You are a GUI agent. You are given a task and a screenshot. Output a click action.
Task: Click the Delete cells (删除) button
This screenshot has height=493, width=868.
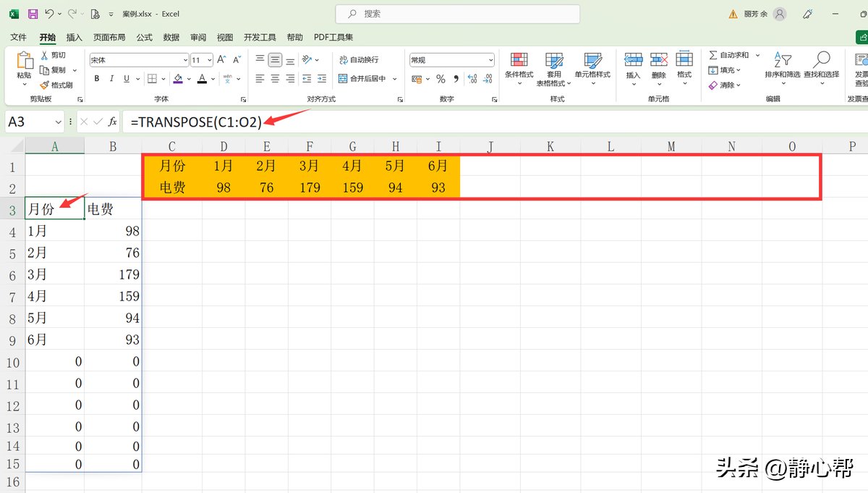(659, 69)
